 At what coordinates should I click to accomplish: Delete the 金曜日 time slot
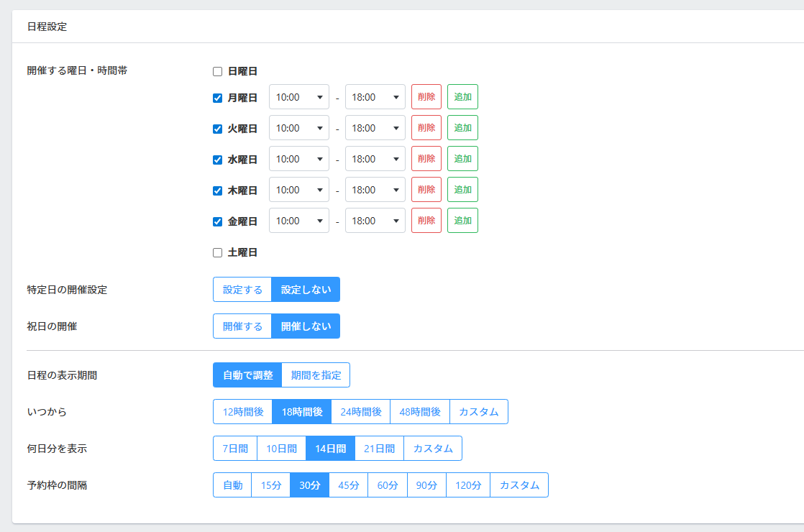pos(426,221)
